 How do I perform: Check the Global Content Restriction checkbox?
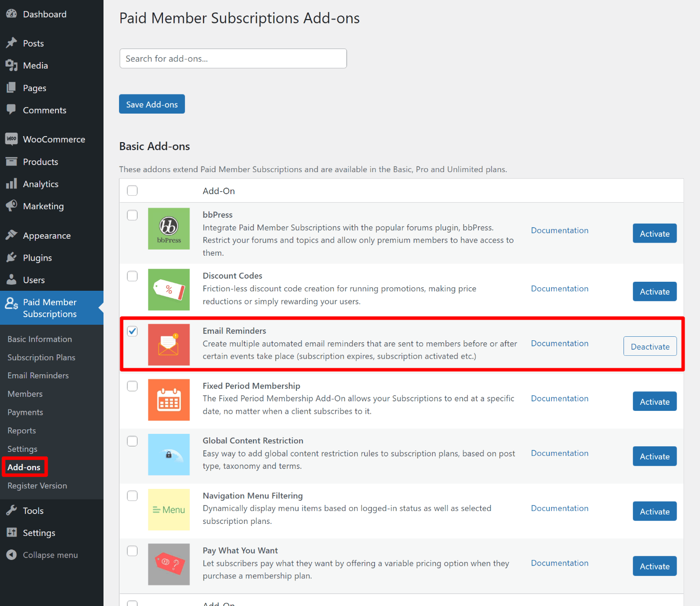[x=132, y=441]
